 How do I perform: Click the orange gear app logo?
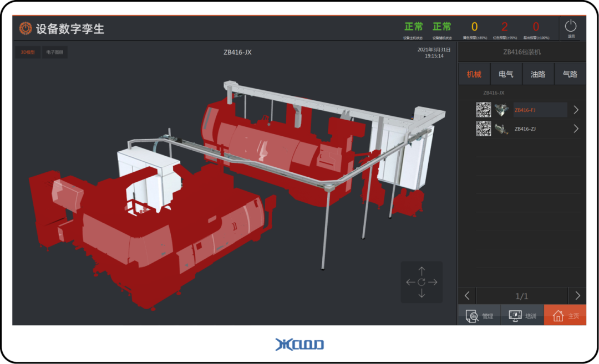[26, 28]
